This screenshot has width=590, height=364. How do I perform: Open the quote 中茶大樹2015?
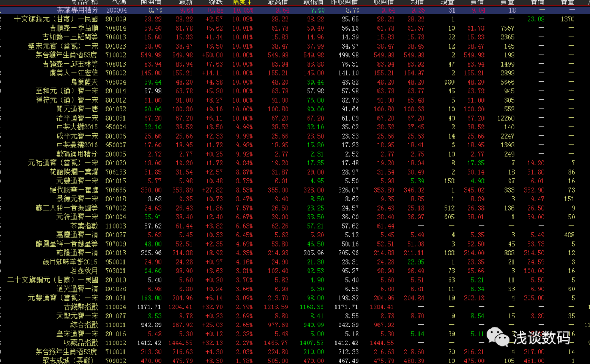tap(77, 127)
